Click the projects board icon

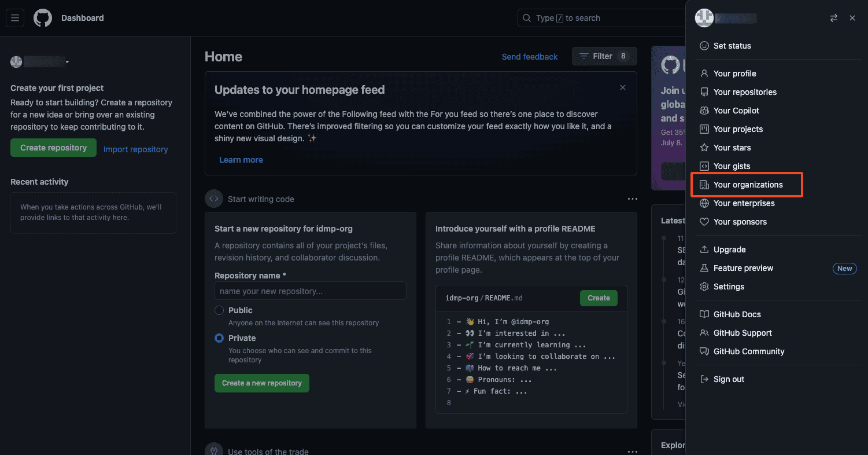704,129
